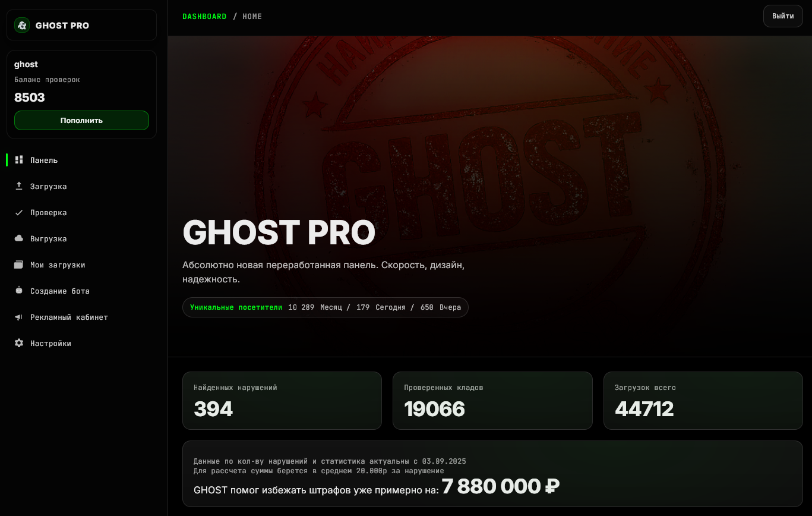The image size is (812, 516).
Task: Click the Загрузка upload arrow icon
Action: pos(19,186)
